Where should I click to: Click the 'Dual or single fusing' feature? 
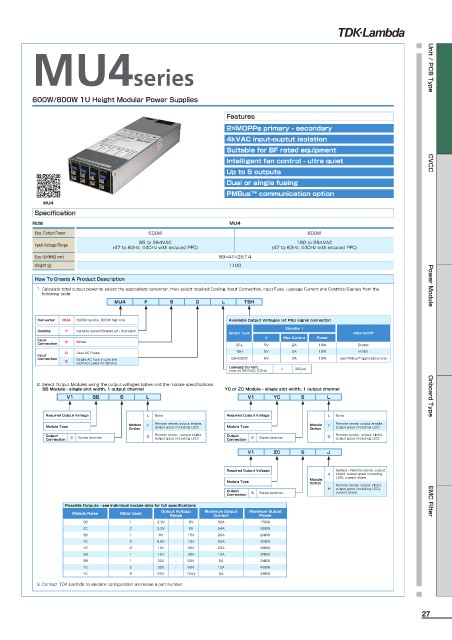(309, 183)
